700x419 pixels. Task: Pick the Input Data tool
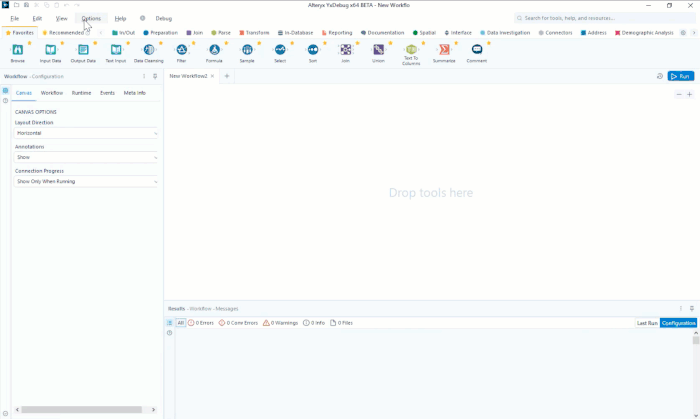[50, 50]
